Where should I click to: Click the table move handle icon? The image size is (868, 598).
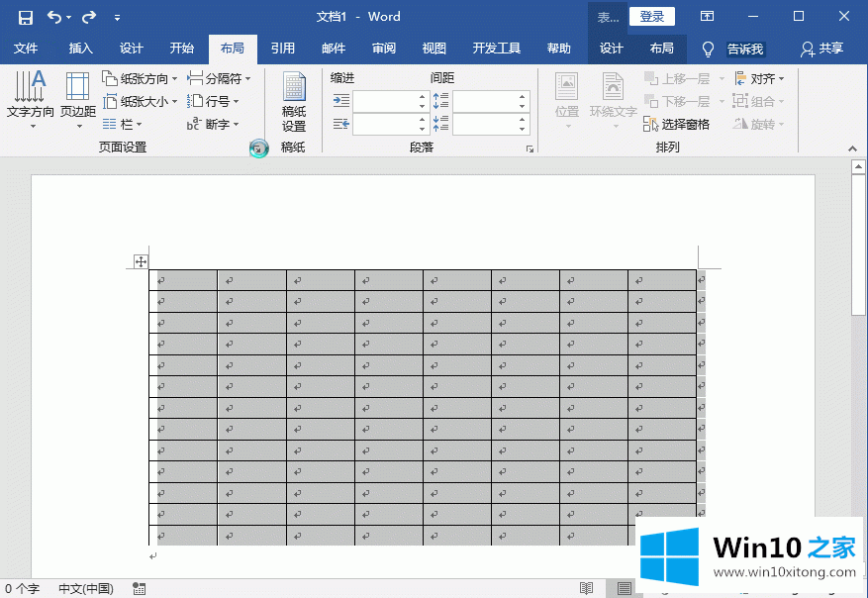coord(141,261)
